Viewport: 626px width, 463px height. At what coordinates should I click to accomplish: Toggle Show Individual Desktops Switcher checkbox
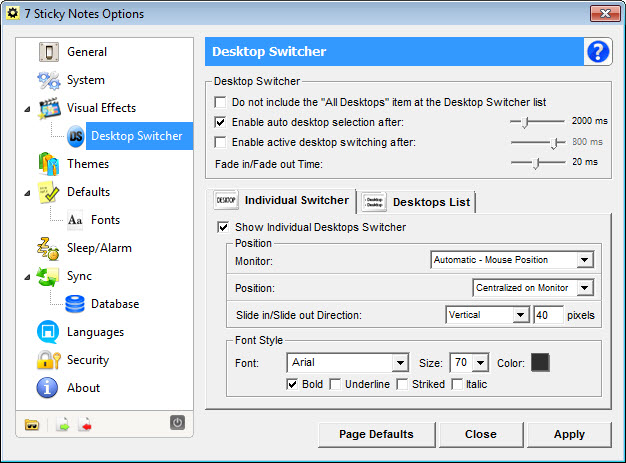point(223,227)
